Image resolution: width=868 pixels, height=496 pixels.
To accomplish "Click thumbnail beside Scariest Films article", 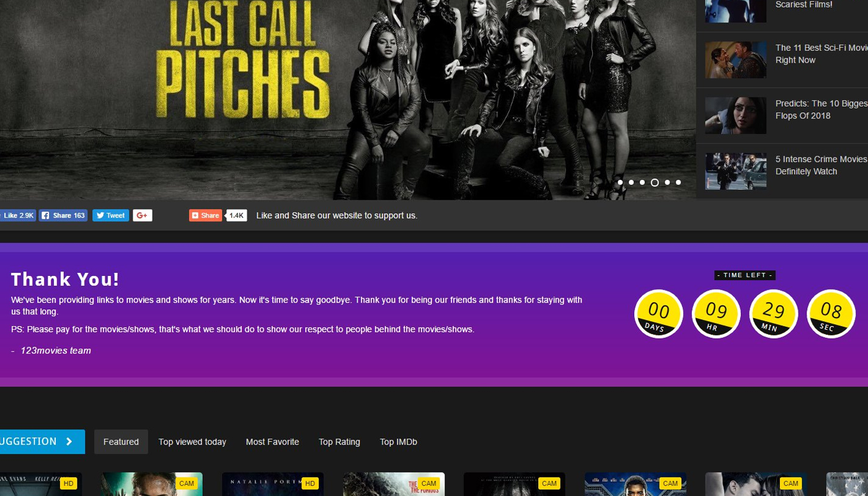I will 735,11.
